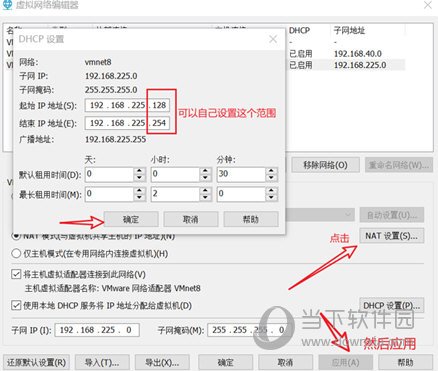Click maximum lease 天 input field

click(109, 194)
